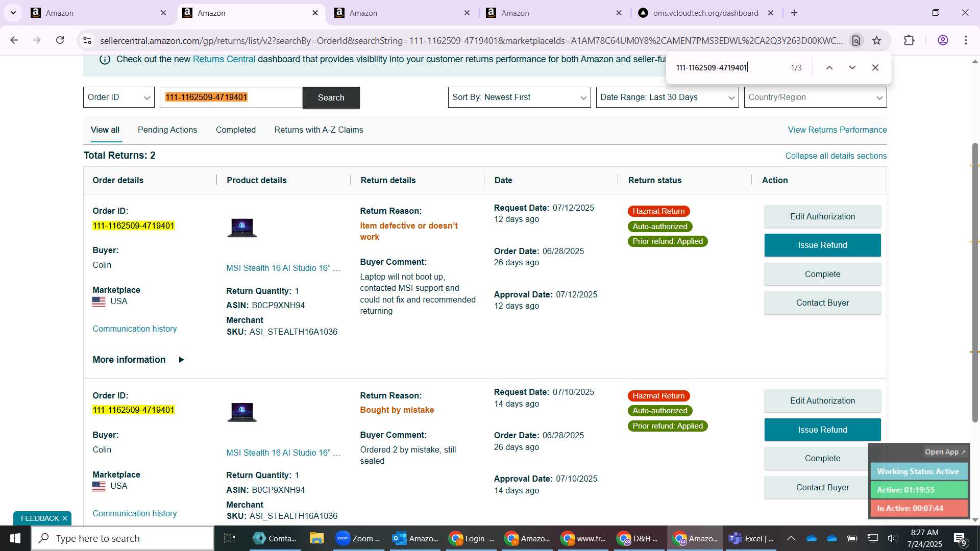Viewport: 980px width, 551px height.
Task: Open the Chrome profile icon
Action: (x=943, y=40)
